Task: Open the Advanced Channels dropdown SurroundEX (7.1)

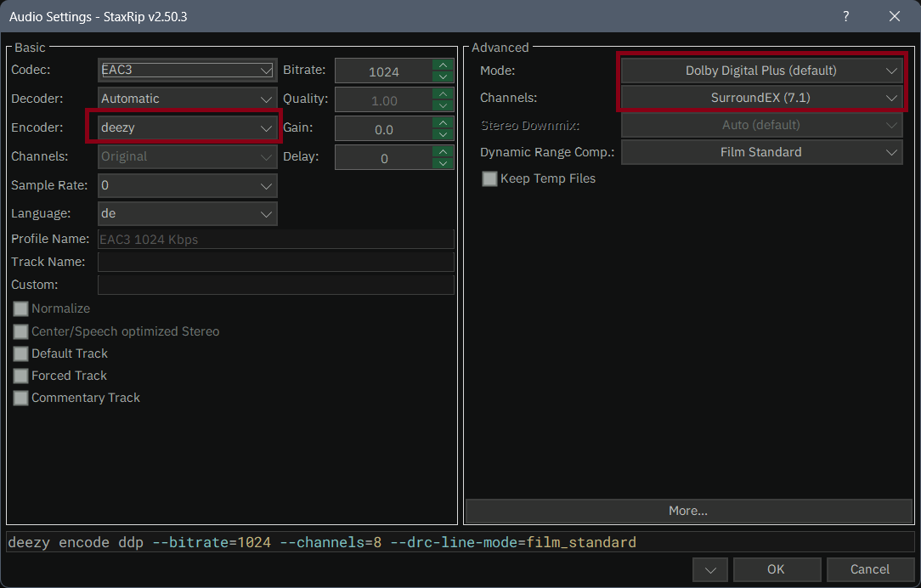Action: [x=761, y=98]
